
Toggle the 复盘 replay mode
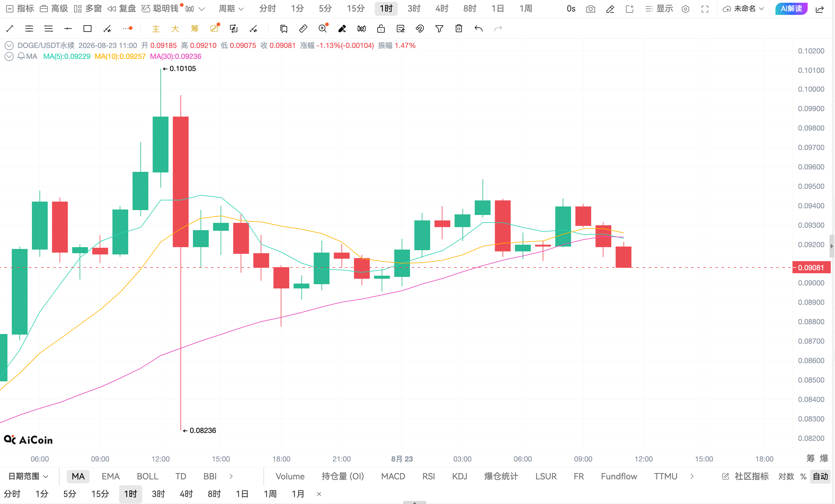(x=121, y=9)
